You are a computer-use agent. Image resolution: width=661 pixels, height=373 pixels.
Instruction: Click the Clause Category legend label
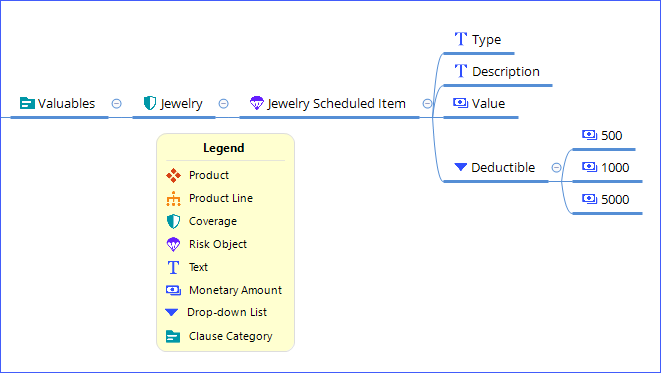point(231,336)
